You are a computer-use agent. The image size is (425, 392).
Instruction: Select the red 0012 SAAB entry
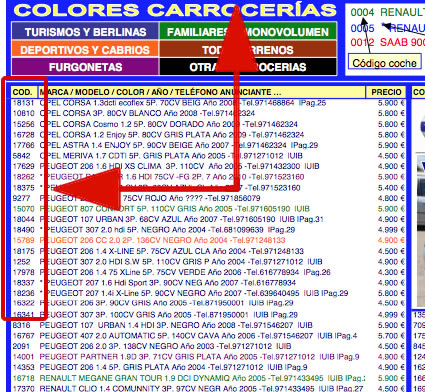[388, 42]
